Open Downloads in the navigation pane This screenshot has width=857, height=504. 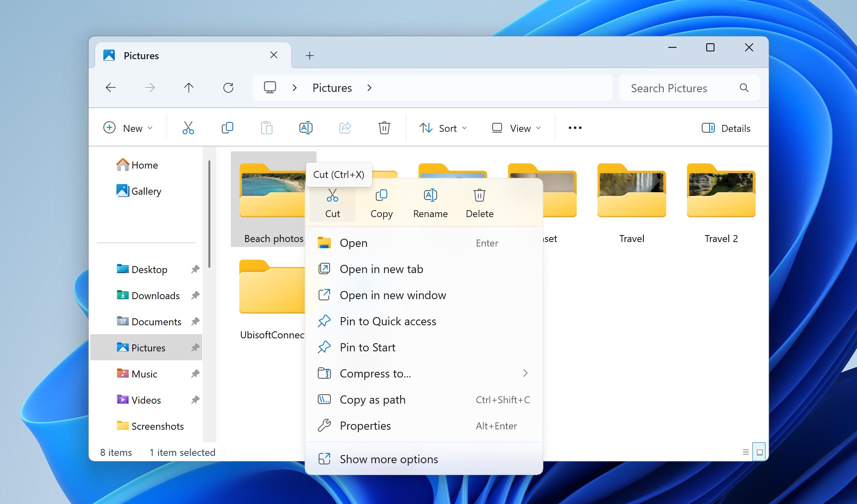[x=148, y=295]
